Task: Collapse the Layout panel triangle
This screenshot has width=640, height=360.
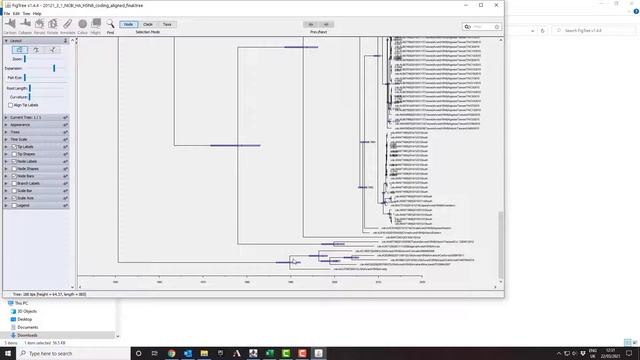Action: pyautogui.click(x=6, y=41)
